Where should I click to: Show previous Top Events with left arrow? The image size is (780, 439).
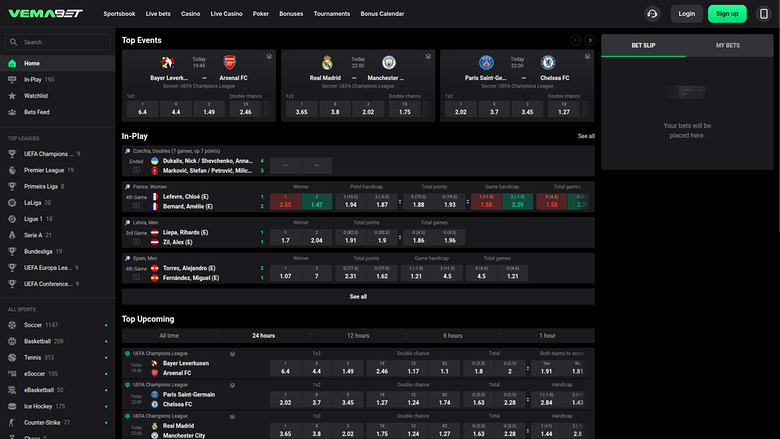(x=576, y=40)
